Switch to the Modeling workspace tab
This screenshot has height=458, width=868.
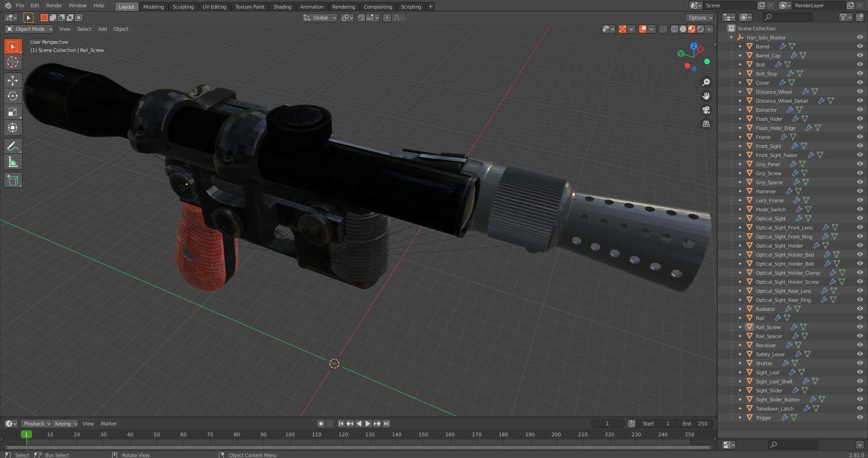coord(154,7)
